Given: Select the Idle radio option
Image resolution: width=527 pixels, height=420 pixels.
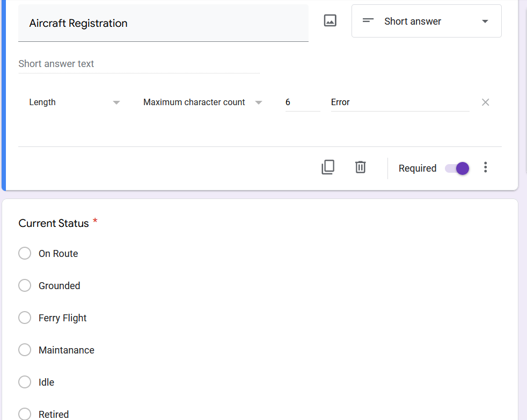Looking at the screenshot, I should [x=25, y=382].
